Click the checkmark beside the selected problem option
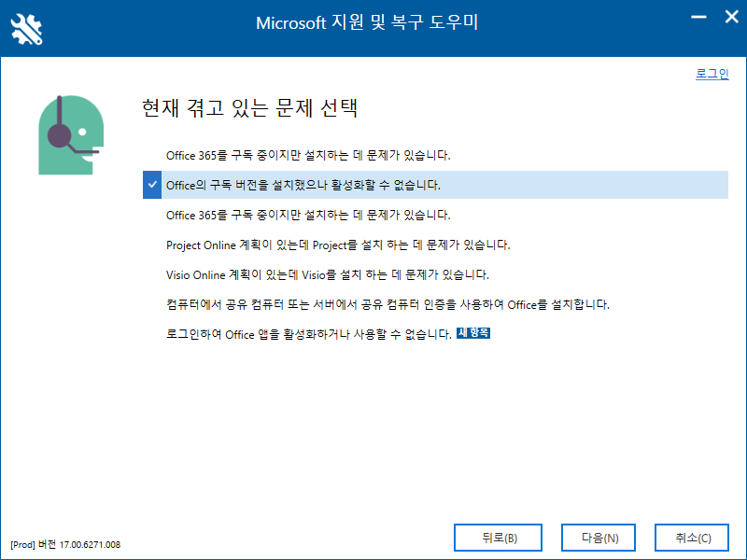This screenshot has width=747, height=560. point(152,184)
